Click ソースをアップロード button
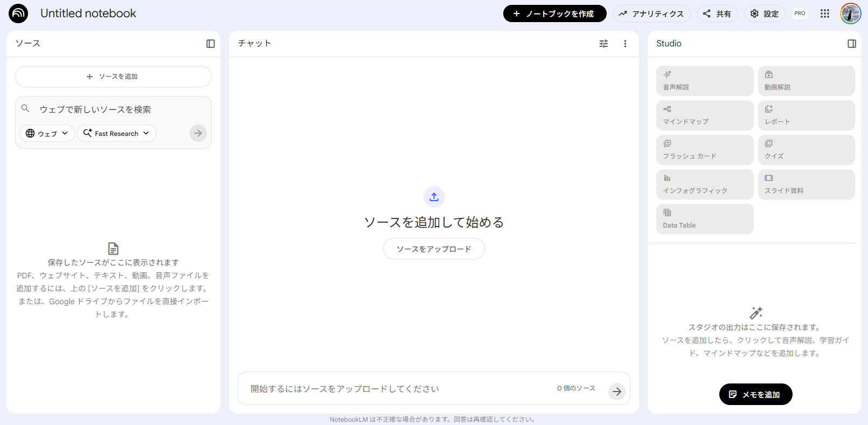868x425 pixels. [434, 249]
